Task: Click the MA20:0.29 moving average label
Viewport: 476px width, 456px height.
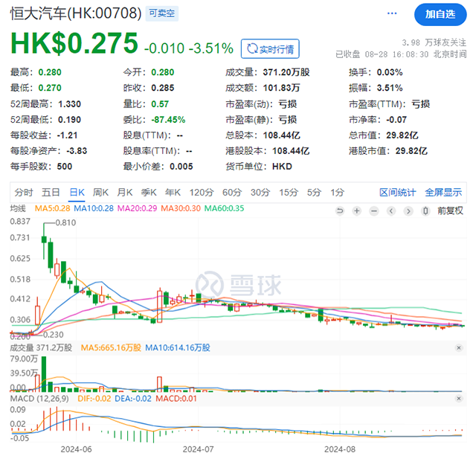Action: coord(137,208)
